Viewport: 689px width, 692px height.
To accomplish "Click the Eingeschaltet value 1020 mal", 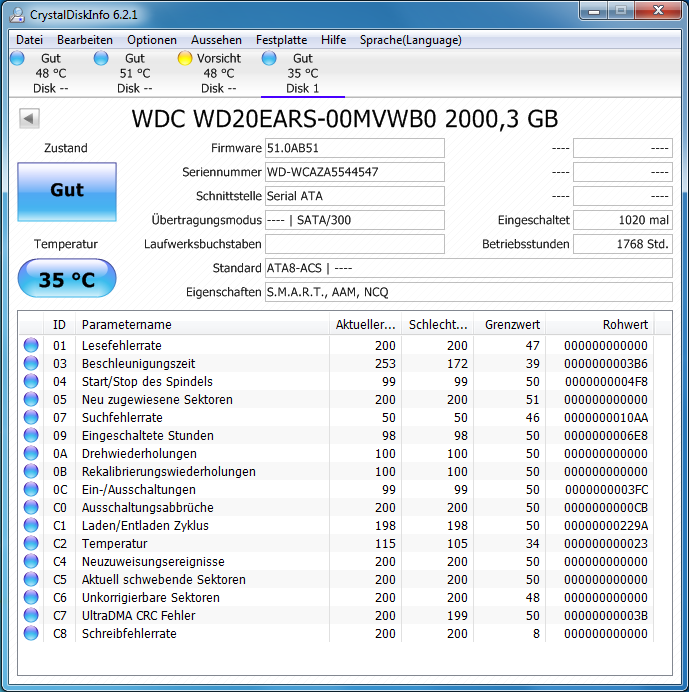I will (x=623, y=220).
